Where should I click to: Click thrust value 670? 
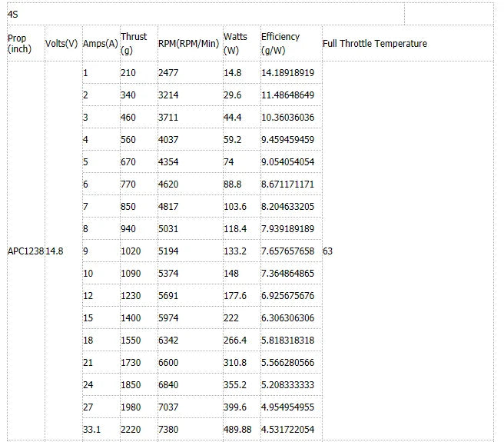point(128,161)
